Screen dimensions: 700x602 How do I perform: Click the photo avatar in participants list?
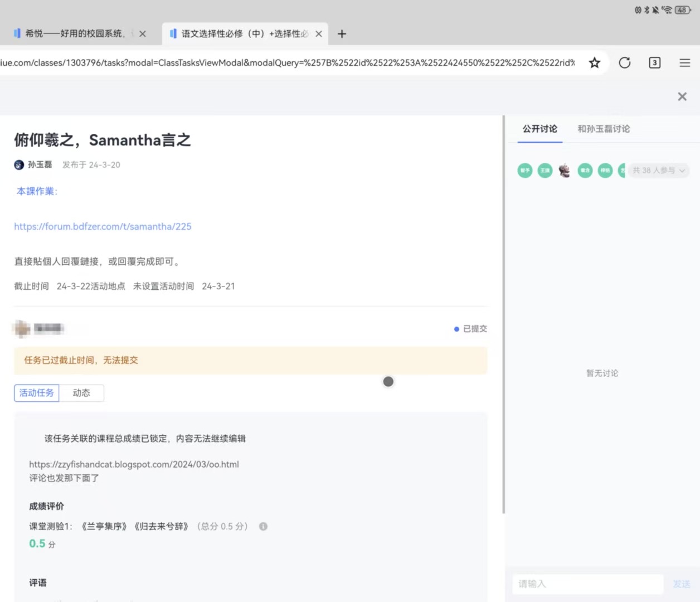[565, 171]
